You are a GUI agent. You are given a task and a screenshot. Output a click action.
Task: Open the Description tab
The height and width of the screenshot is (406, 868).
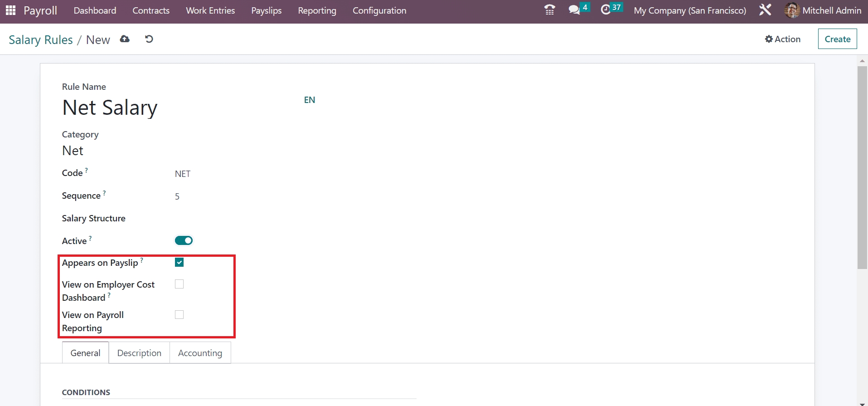tap(139, 353)
